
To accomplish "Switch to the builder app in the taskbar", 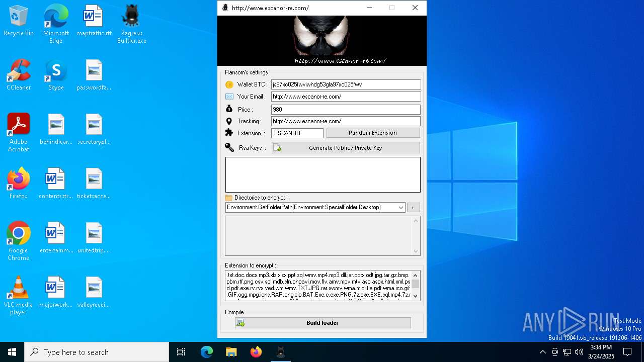I will point(281,352).
